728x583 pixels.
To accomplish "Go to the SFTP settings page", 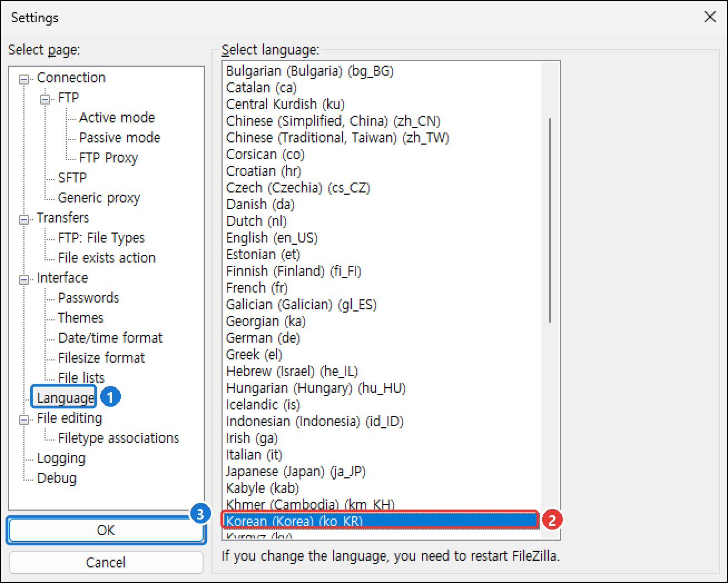I will click(x=72, y=177).
